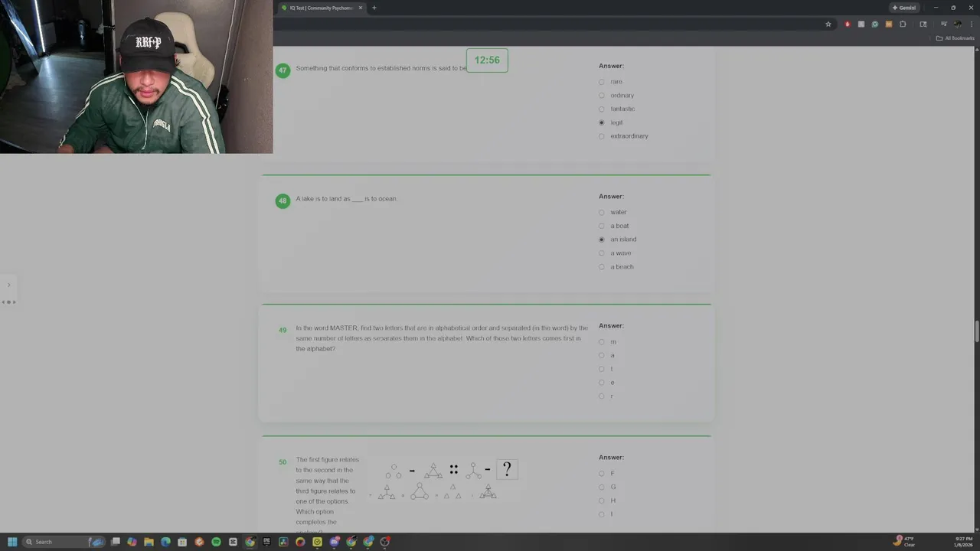Open the weather widget in the system tray

tap(904, 542)
